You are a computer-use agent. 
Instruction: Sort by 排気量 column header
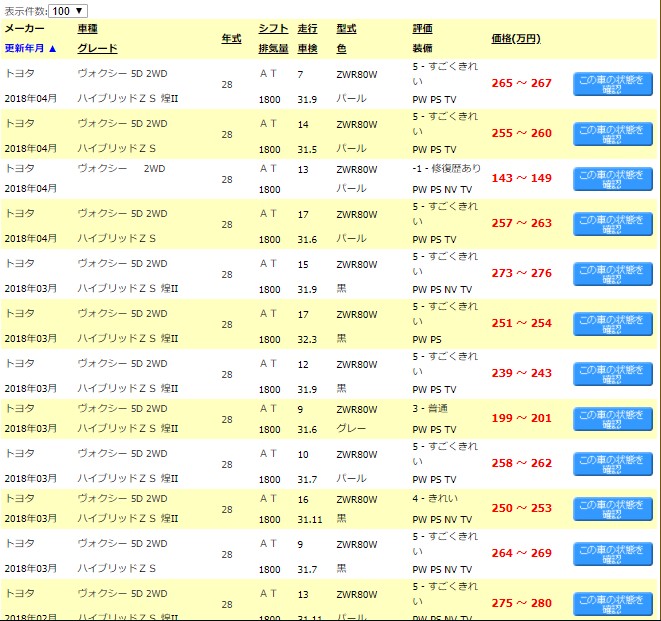point(273,48)
